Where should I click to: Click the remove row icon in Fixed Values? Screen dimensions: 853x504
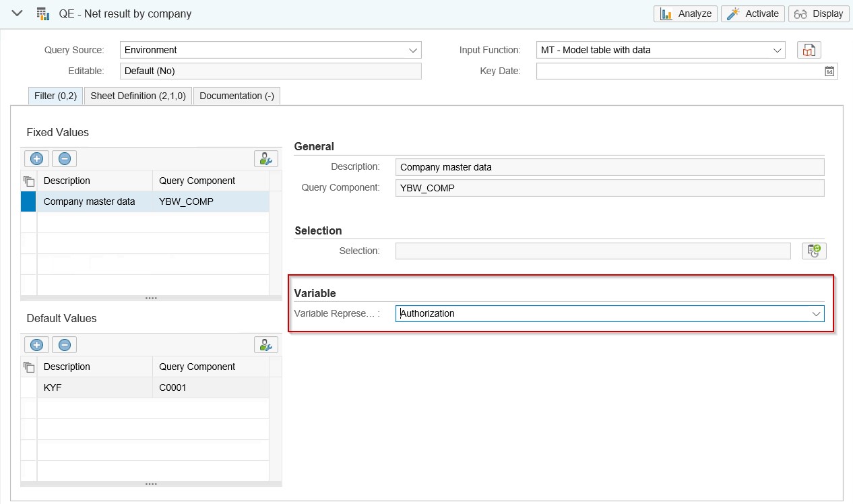pos(65,159)
